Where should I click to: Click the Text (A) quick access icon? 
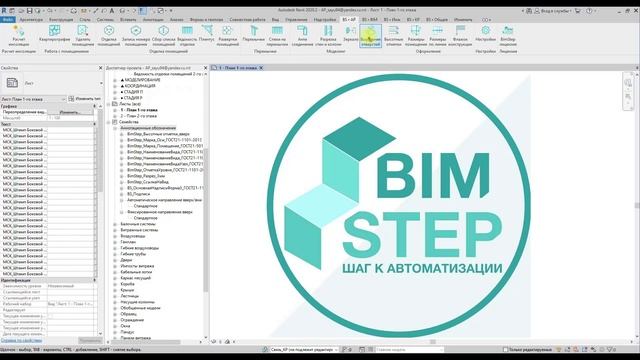click(111, 11)
